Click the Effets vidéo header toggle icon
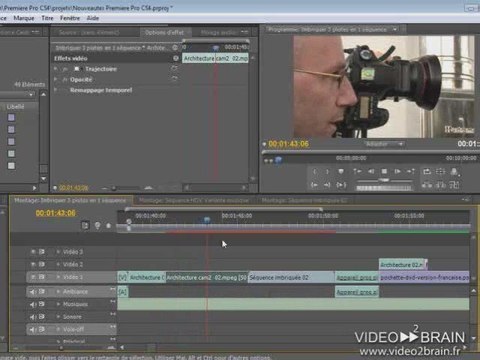480x360 pixels. [176, 58]
